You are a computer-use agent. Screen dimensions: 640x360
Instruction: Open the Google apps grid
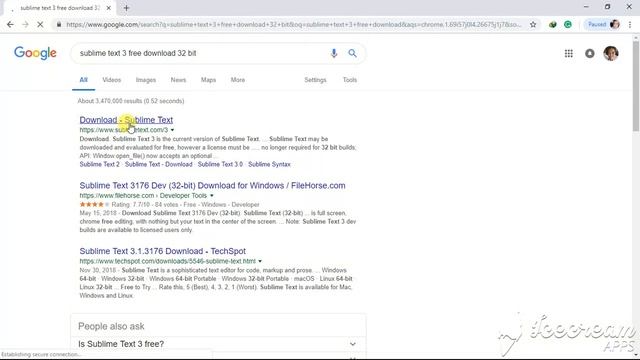pyautogui.click(x=569, y=53)
